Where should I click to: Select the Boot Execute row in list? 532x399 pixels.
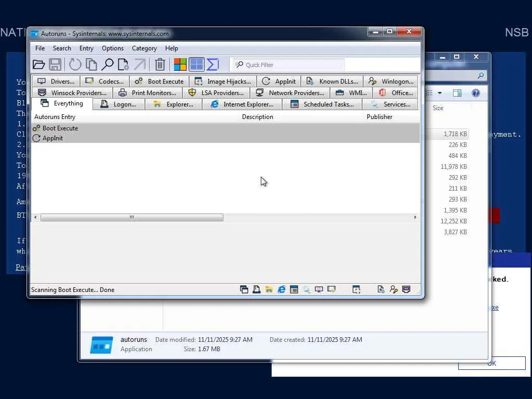click(225, 128)
